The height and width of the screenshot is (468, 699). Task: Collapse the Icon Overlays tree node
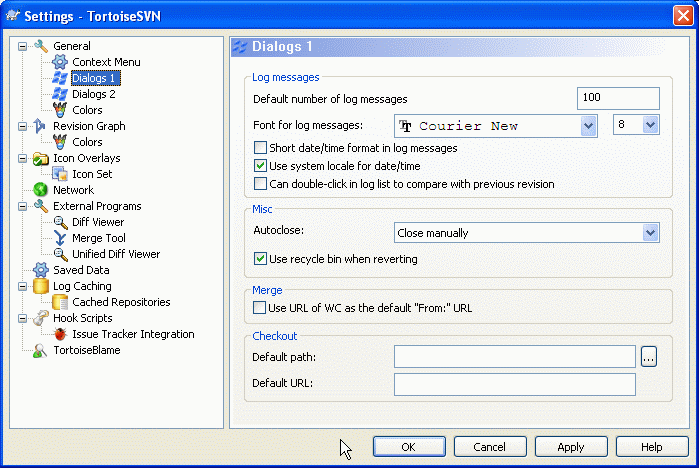22,158
